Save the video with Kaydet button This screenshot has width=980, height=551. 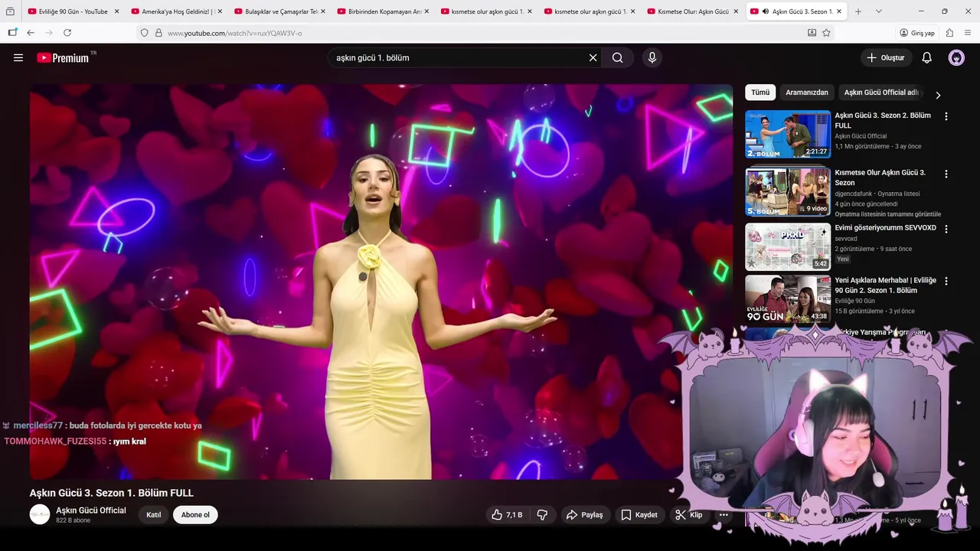click(639, 515)
